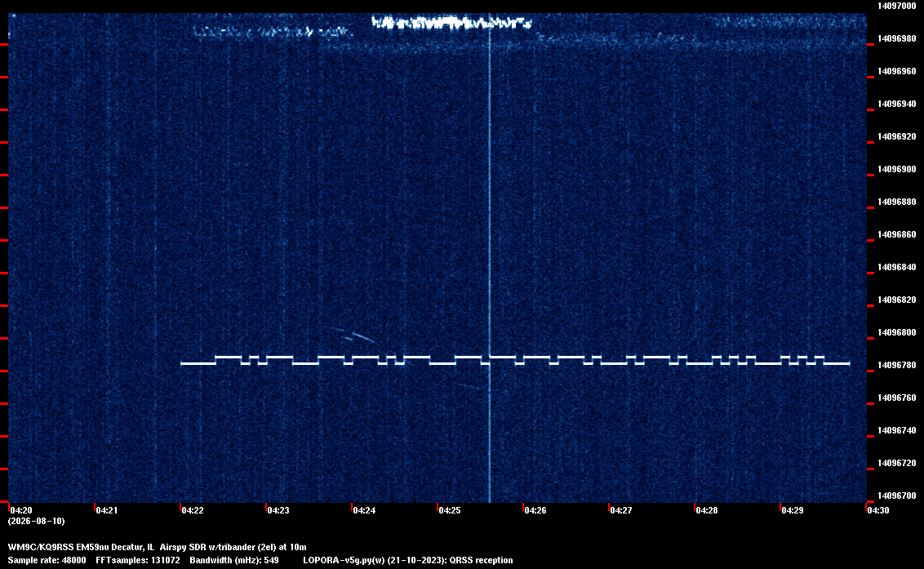Click the 04:24 time axis label
Viewport: 924px width, 569px height.
364,510
